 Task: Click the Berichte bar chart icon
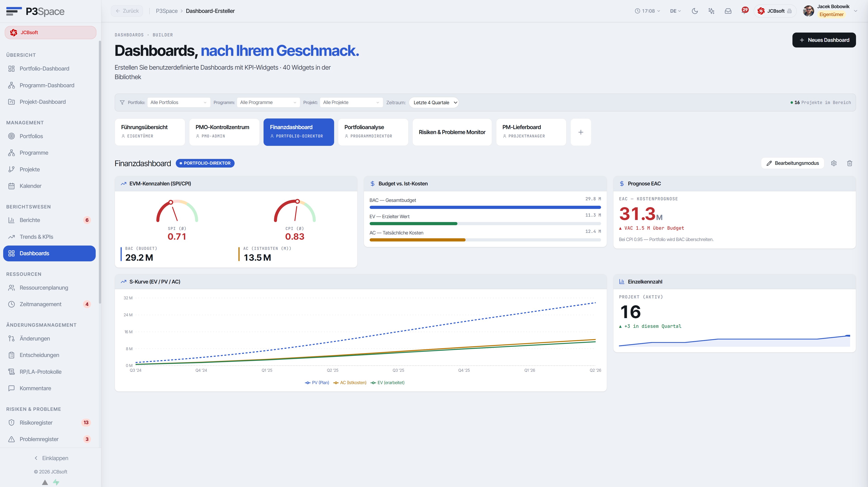tap(12, 220)
